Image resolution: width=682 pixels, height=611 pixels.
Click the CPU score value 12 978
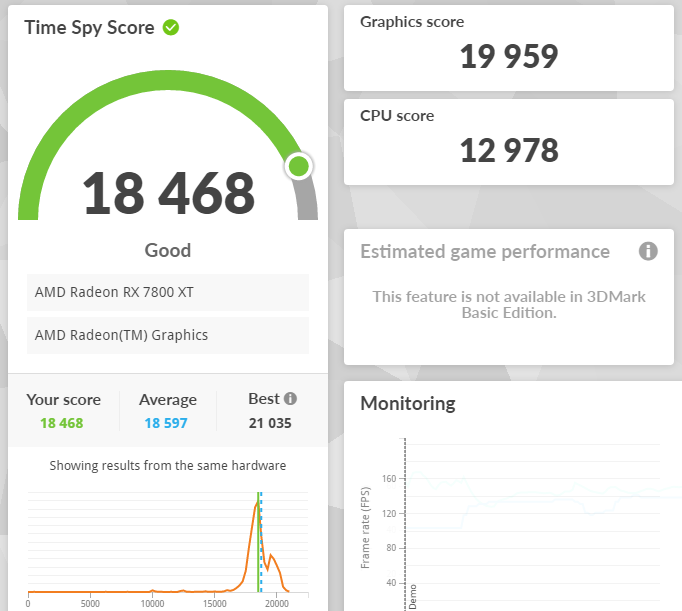pyautogui.click(x=508, y=150)
